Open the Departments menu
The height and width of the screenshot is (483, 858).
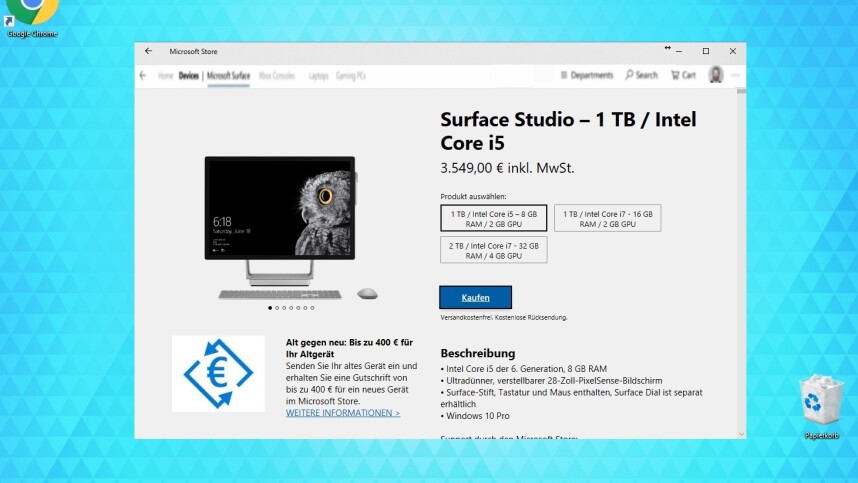pos(587,75)
